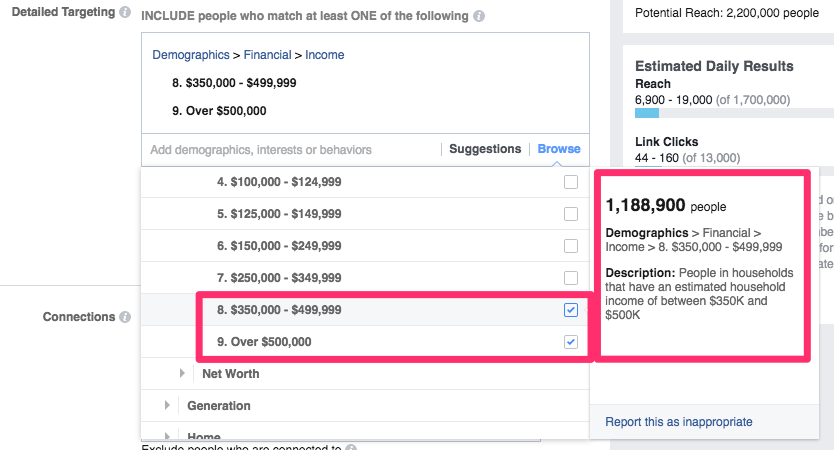This screenshot has width=834, height=450.
Task: Focus the "Add demographics, interests or behaviors" field
Action: [x=290, y=150]
